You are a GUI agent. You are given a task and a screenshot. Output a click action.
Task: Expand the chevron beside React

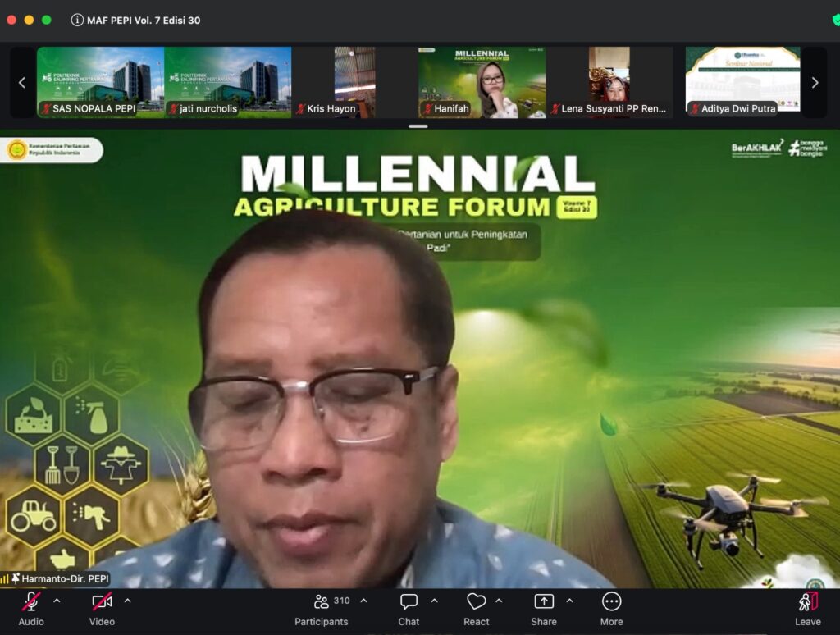(499, 601)
